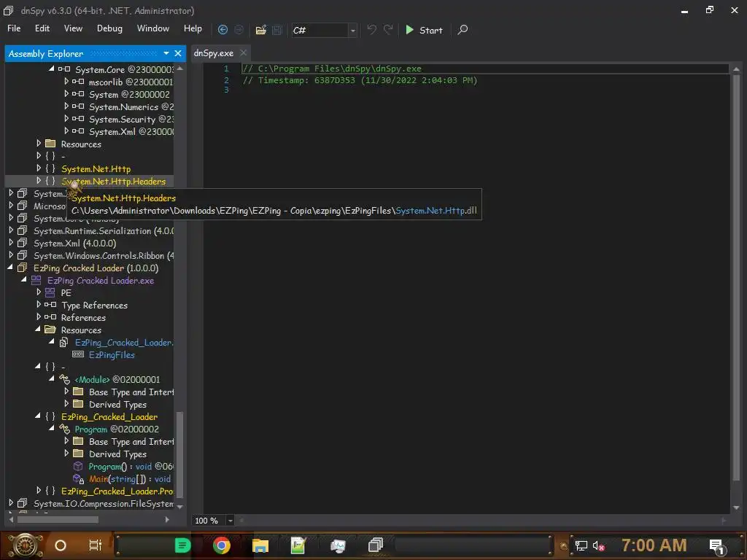Open the Help menu
Screen dimensions: 747x560
coord(193,28)
